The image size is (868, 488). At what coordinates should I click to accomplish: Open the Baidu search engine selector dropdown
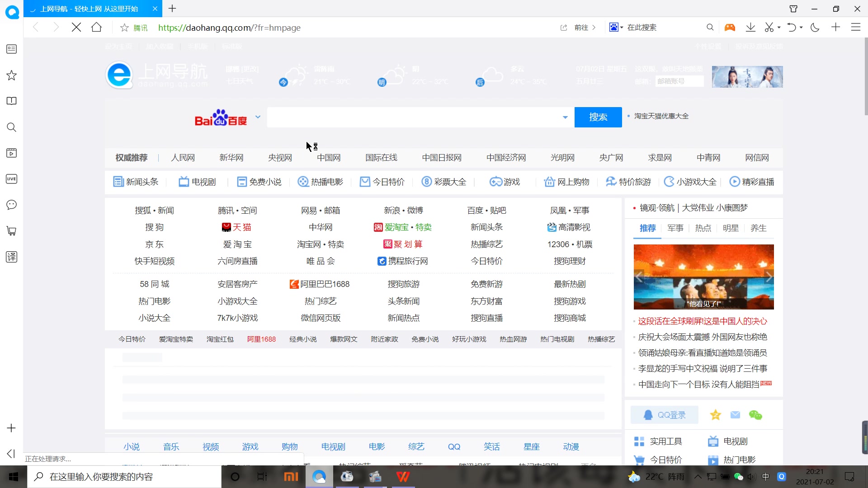click(258, 117)
